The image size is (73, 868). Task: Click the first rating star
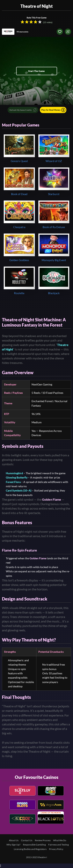point(22,22)
